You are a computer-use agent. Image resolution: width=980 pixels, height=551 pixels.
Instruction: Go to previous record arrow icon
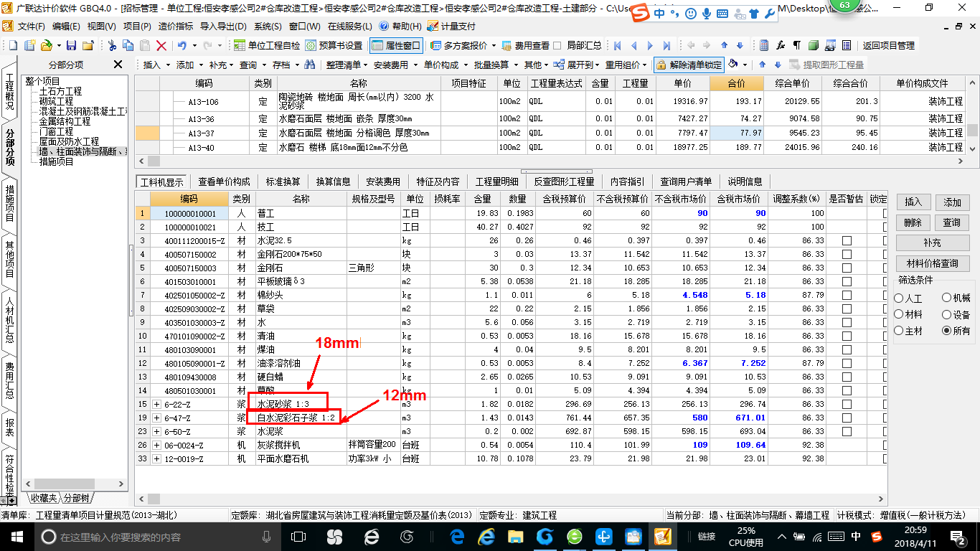point(634,45)
